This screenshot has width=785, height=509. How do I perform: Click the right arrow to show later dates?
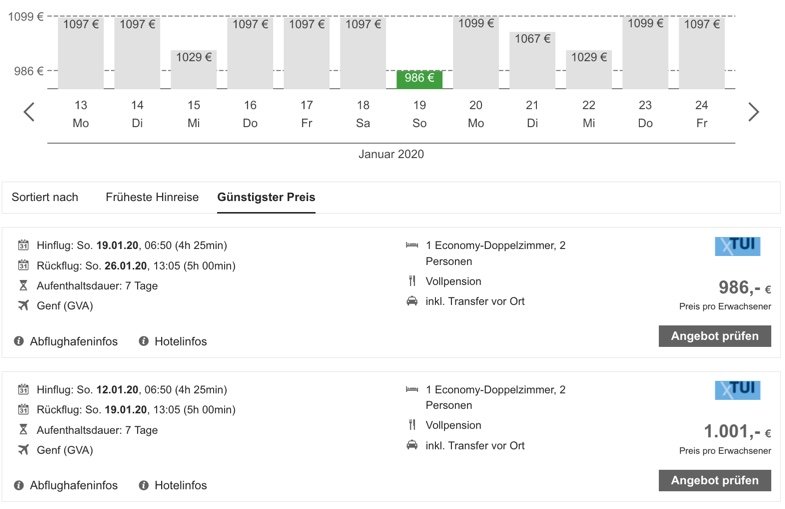[753, 112]
